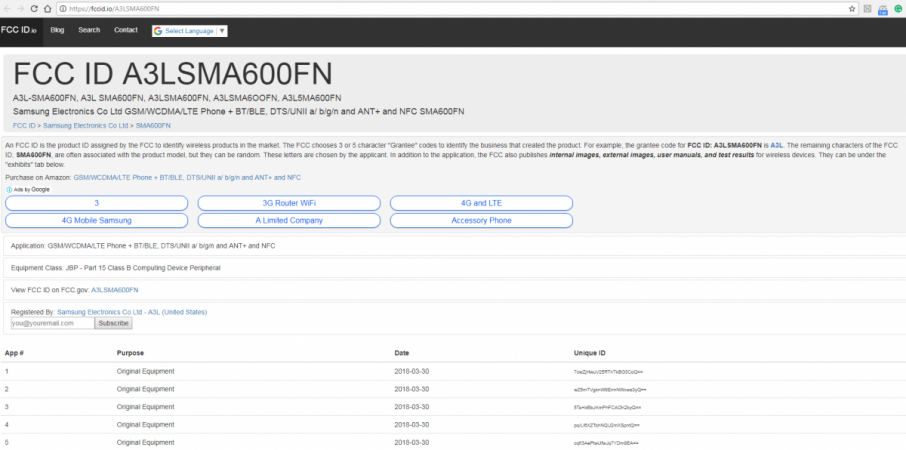Click the browser Forward arrow
This screenshot has width=906, height=450.
[21, 9]
